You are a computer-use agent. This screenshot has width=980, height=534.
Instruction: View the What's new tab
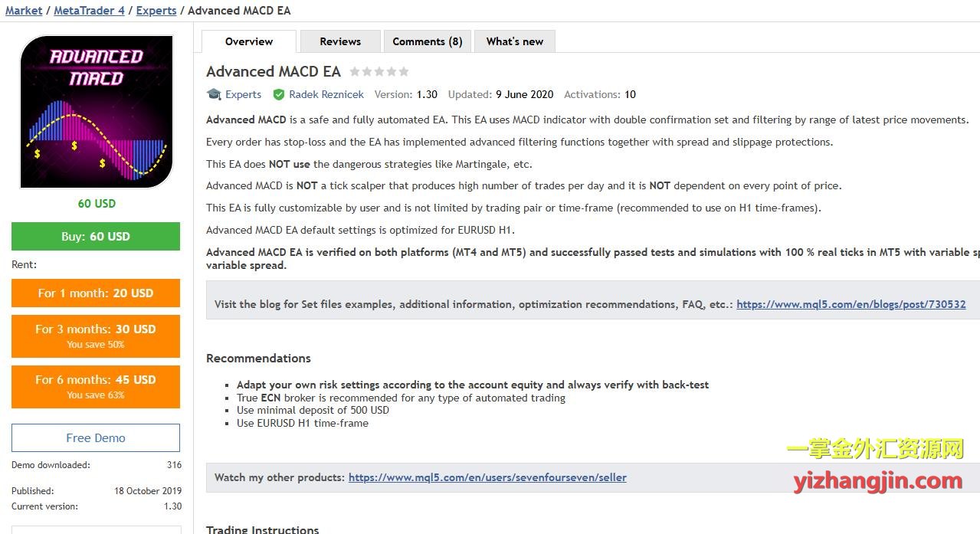(x=514, y=41)
